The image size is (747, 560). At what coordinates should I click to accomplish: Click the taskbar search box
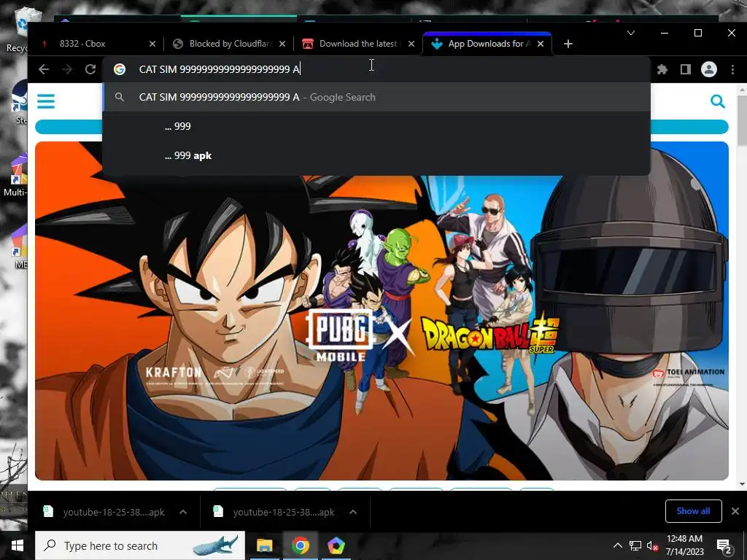point(140,545)
